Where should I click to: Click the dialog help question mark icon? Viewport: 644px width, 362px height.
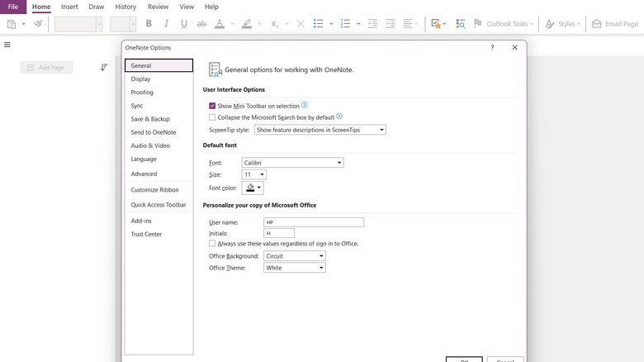[493, 48]
